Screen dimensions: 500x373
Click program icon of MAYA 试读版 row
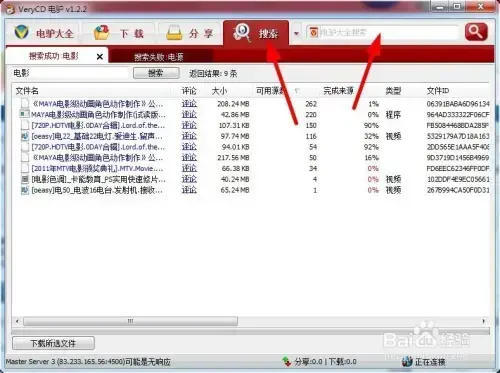pyautogui.click(x=25, y=114)
